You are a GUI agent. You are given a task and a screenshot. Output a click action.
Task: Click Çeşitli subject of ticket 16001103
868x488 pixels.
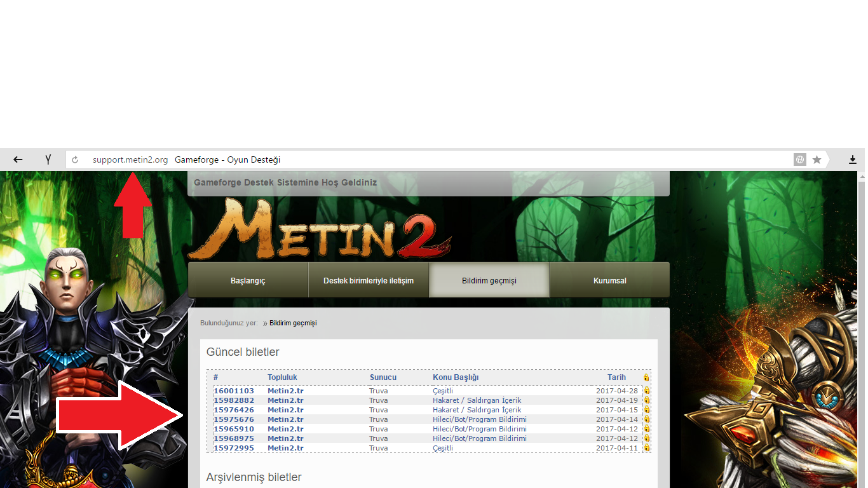[x=443, y=391]
